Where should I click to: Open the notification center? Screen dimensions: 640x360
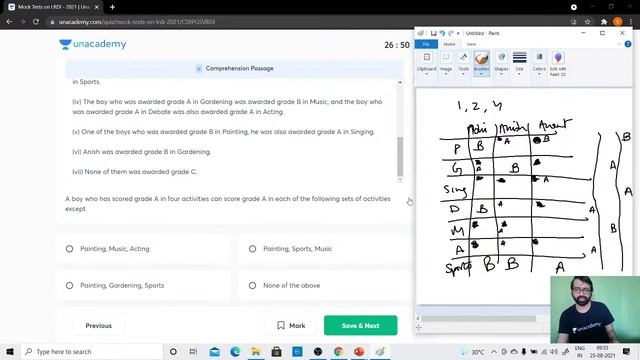pyautogui.click(x=626, y=351)
